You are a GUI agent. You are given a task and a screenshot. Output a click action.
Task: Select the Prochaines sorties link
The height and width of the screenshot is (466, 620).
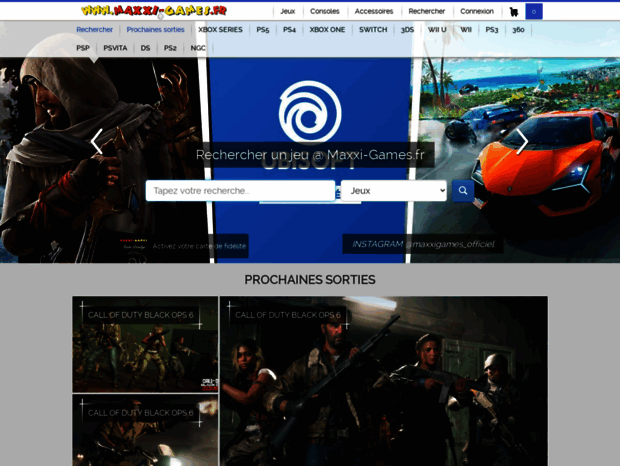tap(155, 30)
